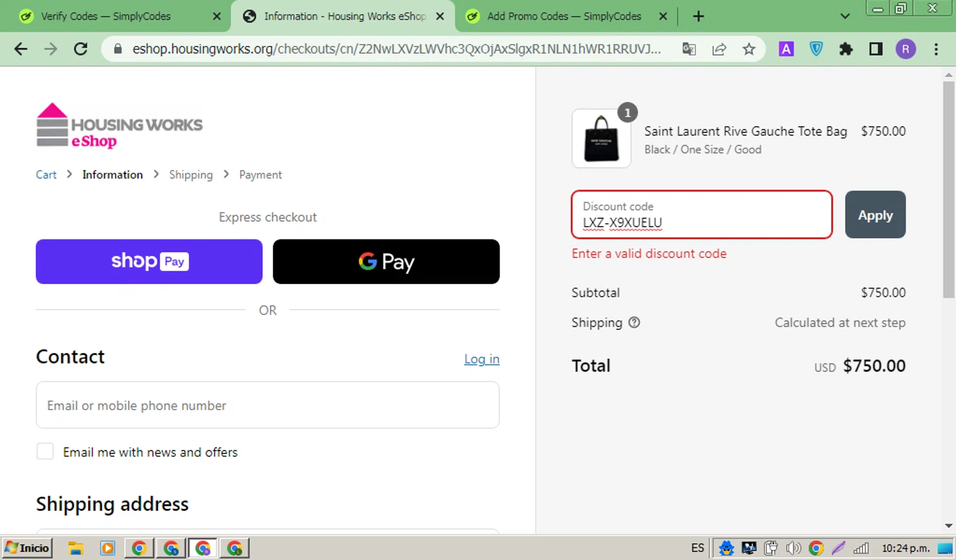Apply the discount code
956x560 pixels.
pyautogui.click(x=875, y=215)
